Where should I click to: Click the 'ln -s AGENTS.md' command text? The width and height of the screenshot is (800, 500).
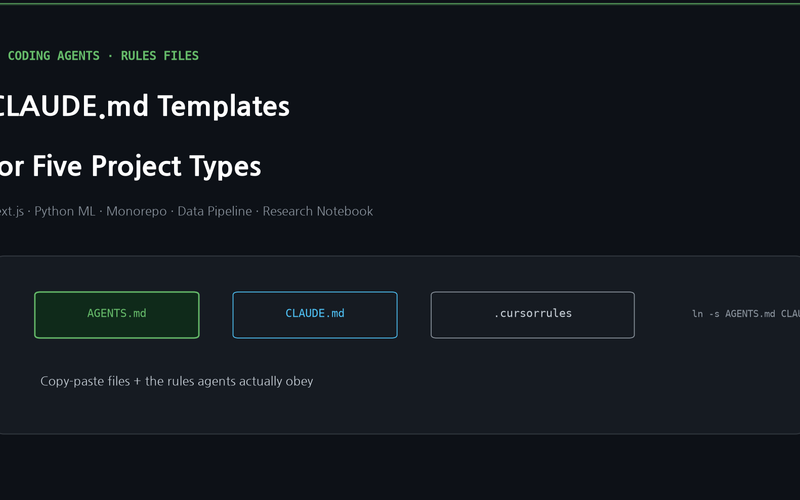(x=745, y=314)
